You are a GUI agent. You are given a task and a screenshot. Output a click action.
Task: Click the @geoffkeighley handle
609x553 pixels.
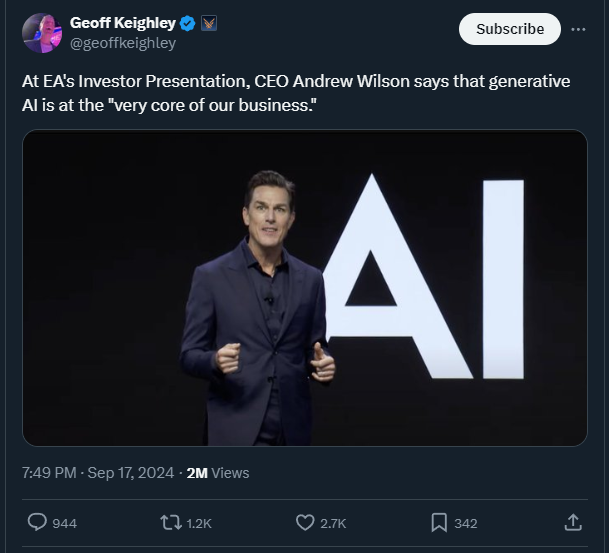coord(122,43)
